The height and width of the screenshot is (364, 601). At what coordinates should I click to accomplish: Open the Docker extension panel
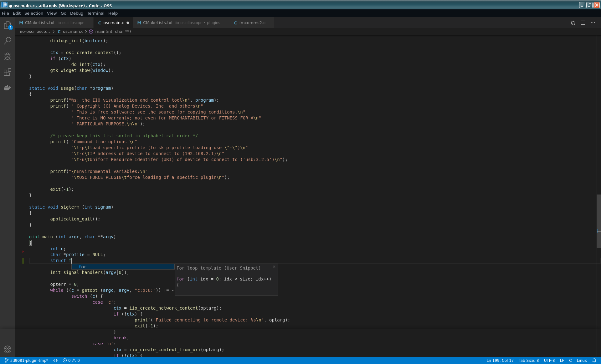8,88
